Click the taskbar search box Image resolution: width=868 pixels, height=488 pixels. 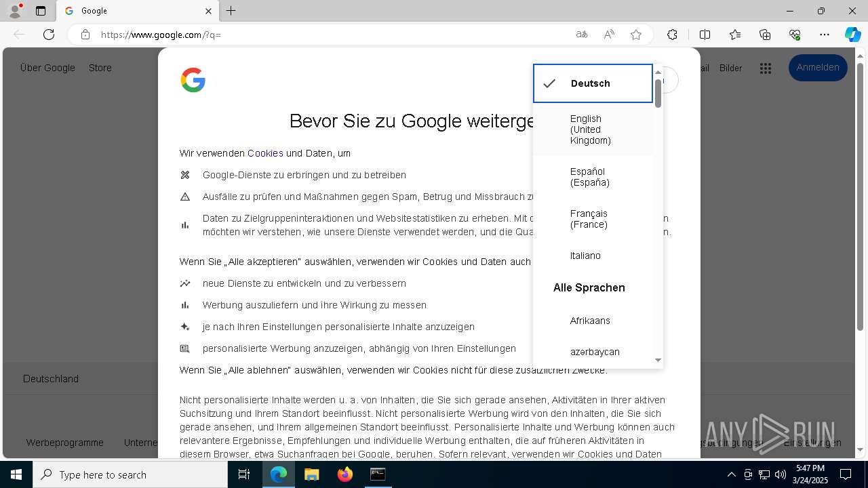(130, 474)
